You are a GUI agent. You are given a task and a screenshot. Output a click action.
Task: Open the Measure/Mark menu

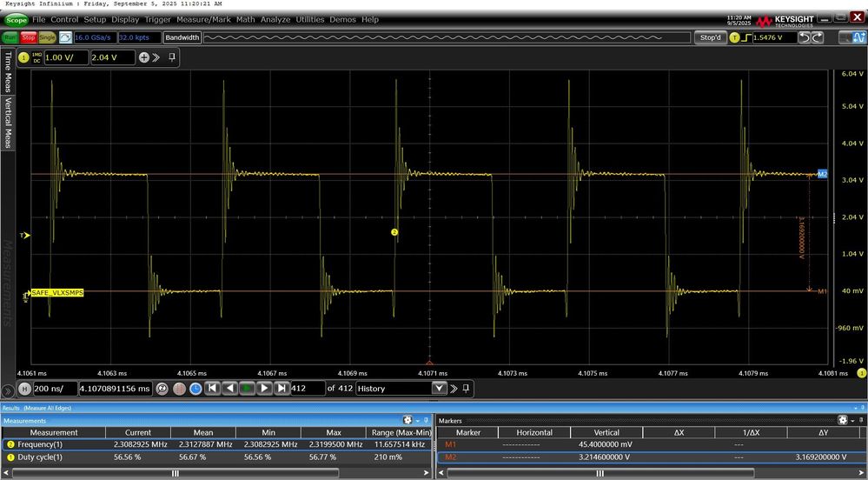[x=203, y=19]
